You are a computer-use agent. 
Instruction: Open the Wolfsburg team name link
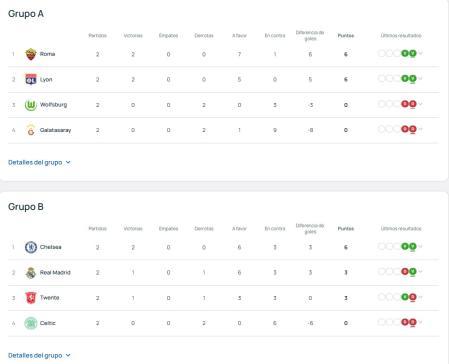(53, 105)
